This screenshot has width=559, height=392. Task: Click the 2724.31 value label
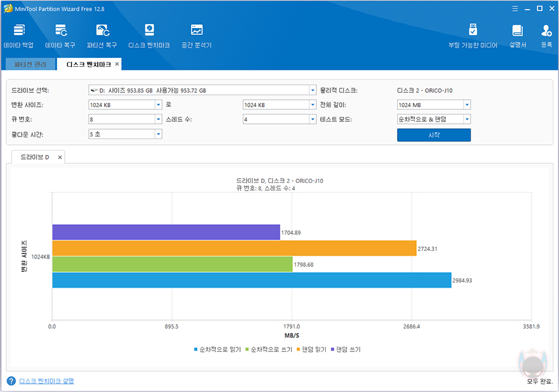coord(428,248)
